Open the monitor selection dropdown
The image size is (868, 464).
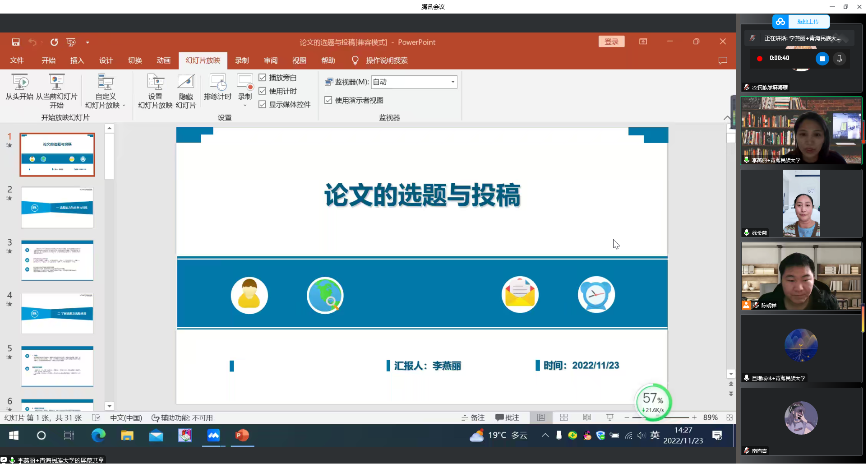(452, 82)
